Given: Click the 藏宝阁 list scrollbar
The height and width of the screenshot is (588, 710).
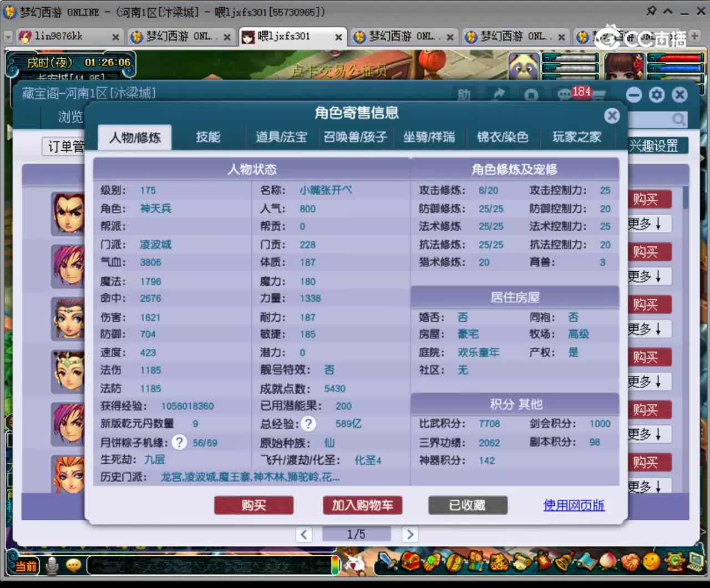Looking at the screenshot, I should coord(686,197).
